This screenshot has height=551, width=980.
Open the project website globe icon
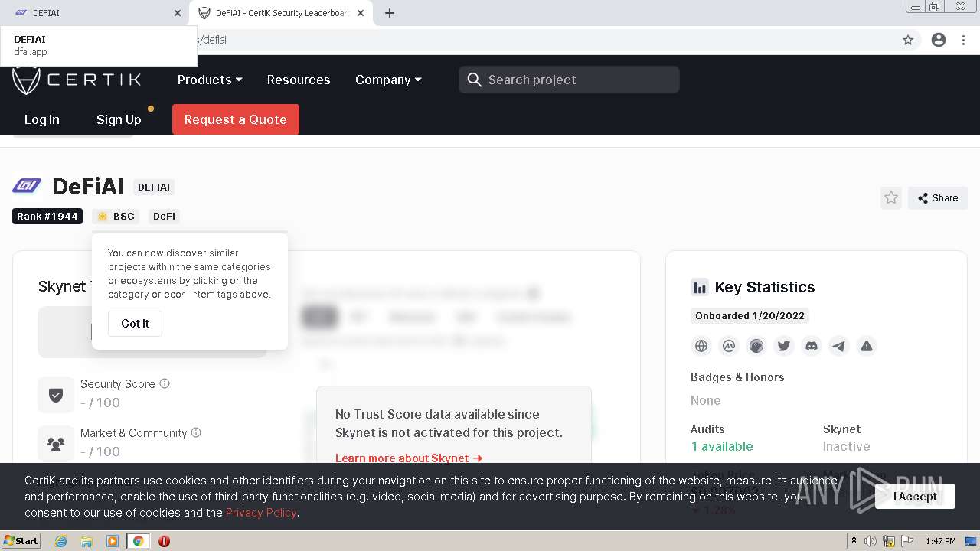tap(701, 346)
